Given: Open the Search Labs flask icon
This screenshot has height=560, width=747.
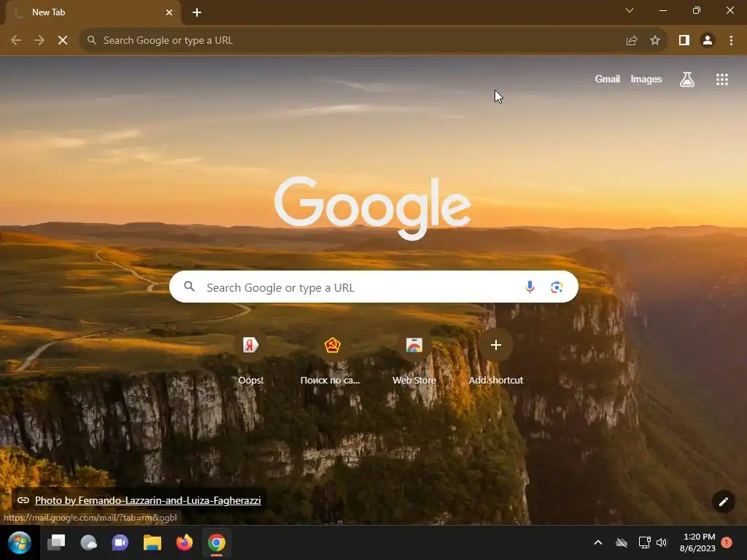Looking at the screenshot, I should click(687, 79).
